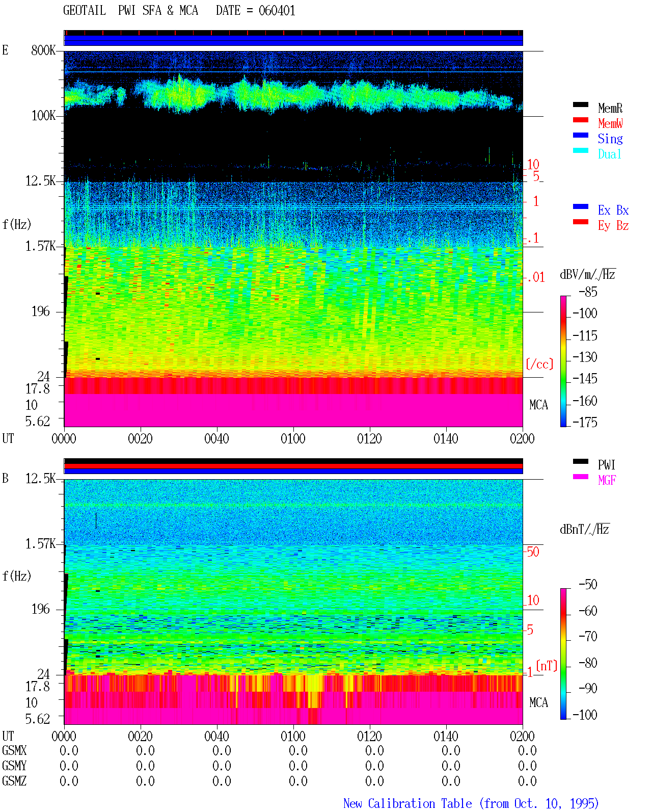Click the black MemR legend swatch
Screen dimensions: 652x812
[x=581, y=105]
